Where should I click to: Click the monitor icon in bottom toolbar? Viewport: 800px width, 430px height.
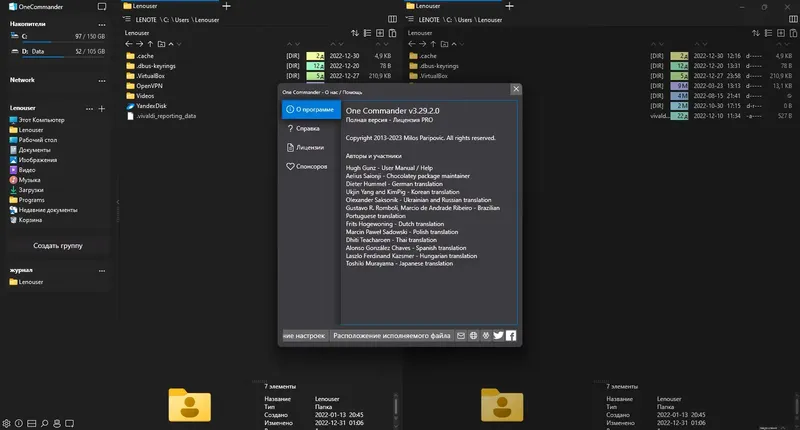pos(69,423)
